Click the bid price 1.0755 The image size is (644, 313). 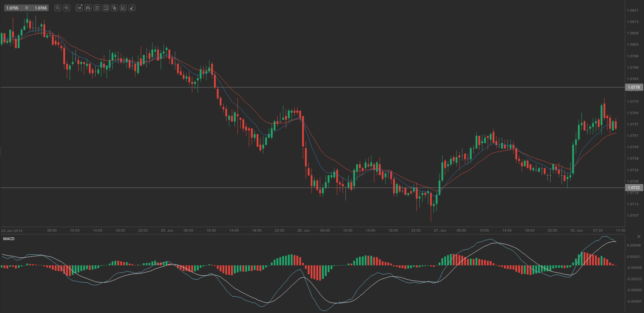point(12,8)
